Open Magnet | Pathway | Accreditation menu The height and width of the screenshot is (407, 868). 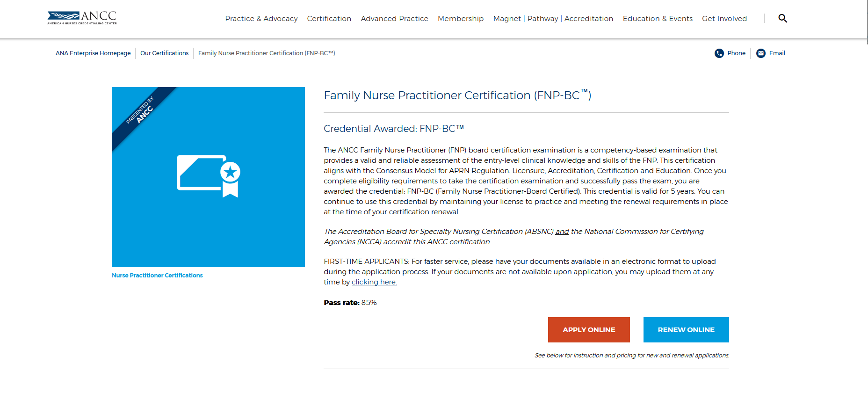(553, 19)
